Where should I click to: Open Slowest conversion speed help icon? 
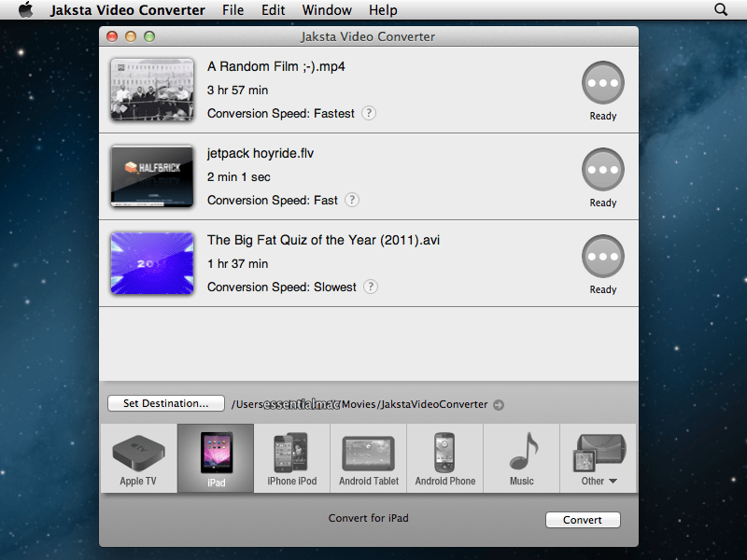pos(371,287)
